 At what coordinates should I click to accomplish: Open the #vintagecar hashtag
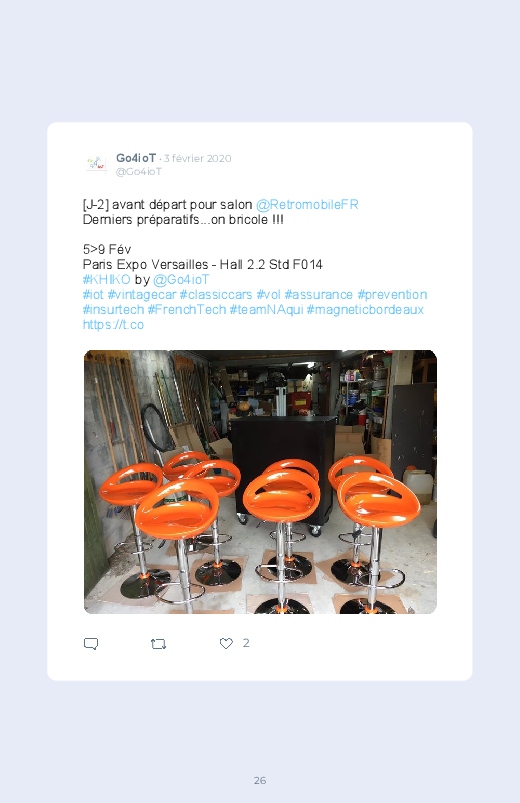tap(142, 295)
